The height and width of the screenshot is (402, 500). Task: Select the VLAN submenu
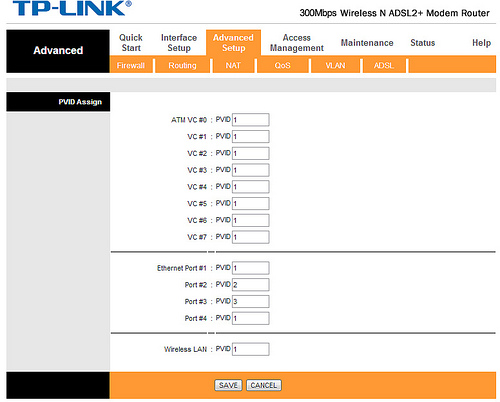335,65
